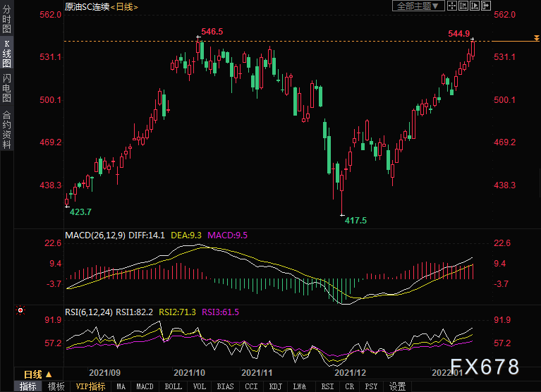This screenshot has height=392, width=541.
Task: Open the 合约资料 side tab
Action: click(x=6, y=129)
